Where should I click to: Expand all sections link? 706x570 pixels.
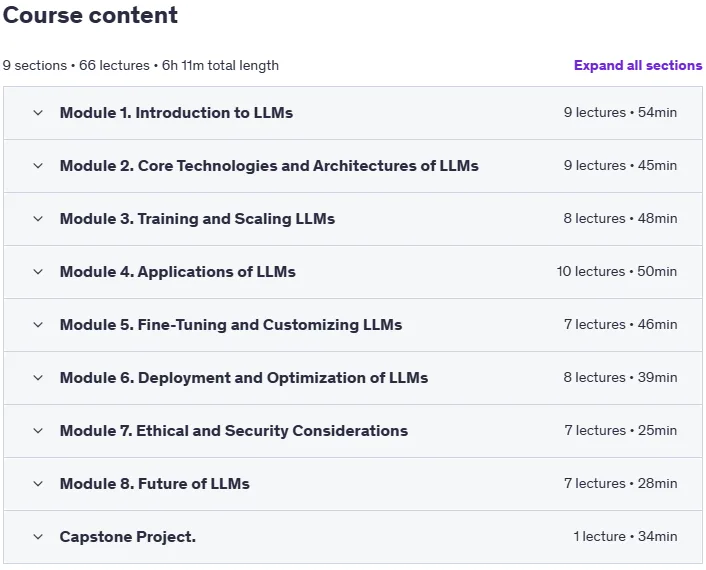(x=638, y=66)
